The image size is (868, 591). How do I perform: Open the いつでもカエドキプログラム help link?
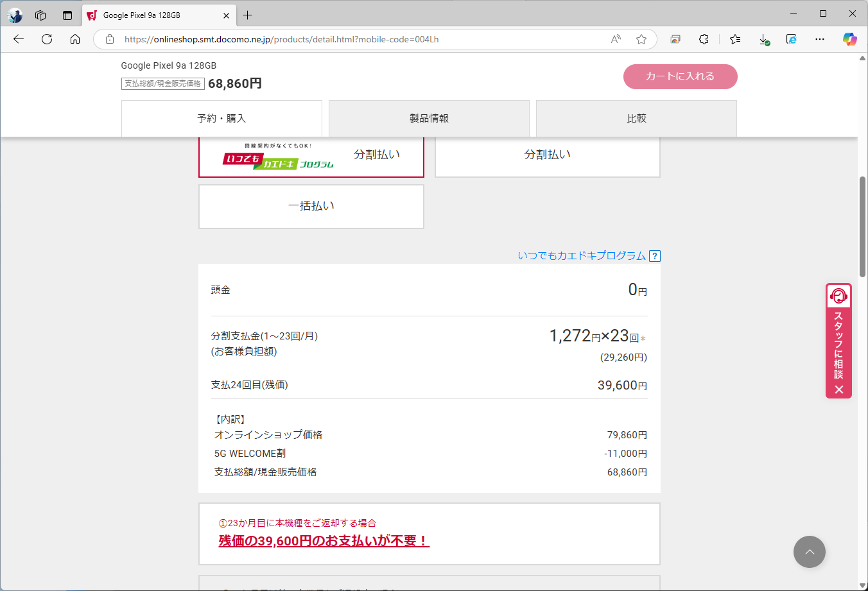tap(582, 255)
